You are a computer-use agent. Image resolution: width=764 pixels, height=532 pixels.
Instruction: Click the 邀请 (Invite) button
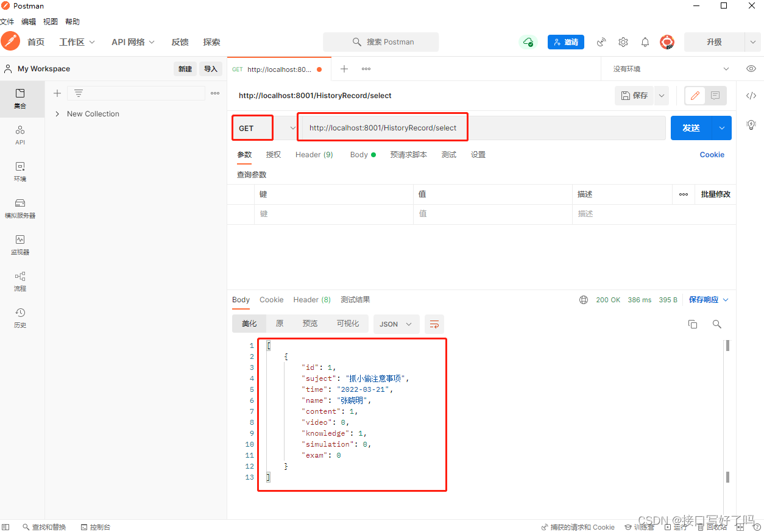click(x=566, y=42)
